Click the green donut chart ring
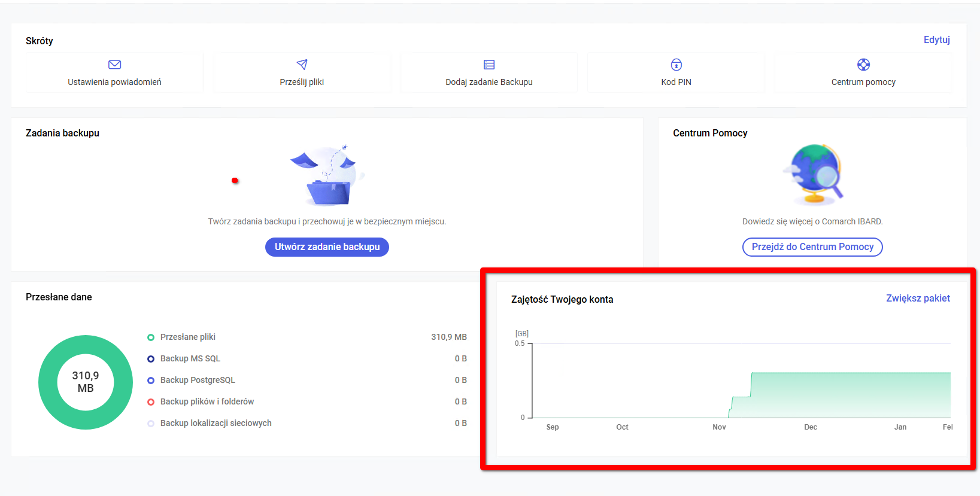980x496 pixels. pos(48,382)
